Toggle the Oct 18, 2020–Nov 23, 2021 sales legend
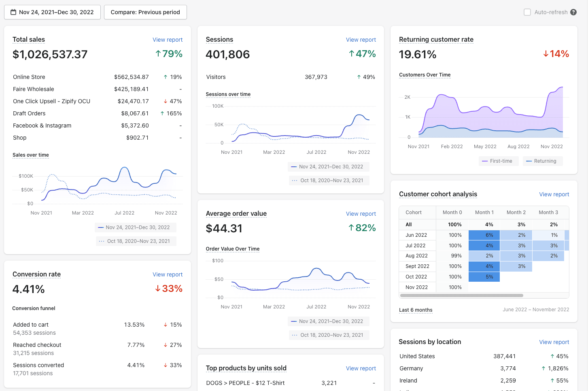 pyautogui.click(x=135, y=241)
